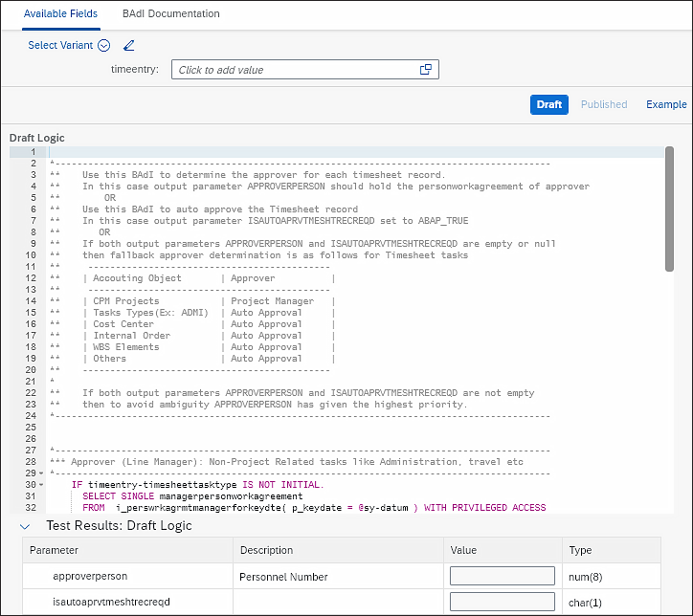
Task: Fold the IF block at line 30
Action: click(41, 485)
